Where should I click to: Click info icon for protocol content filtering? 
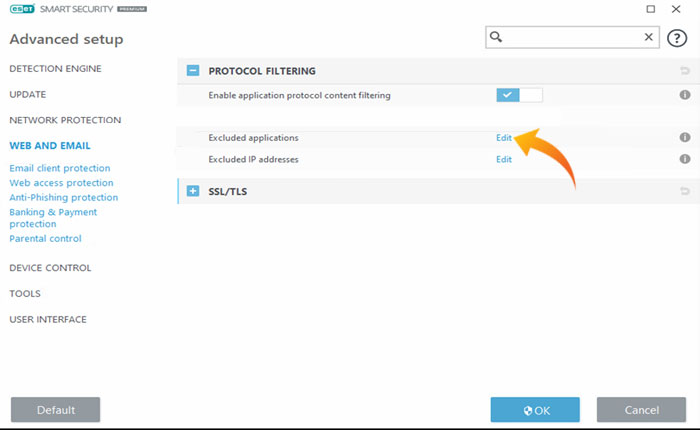(x=685, y=95)
